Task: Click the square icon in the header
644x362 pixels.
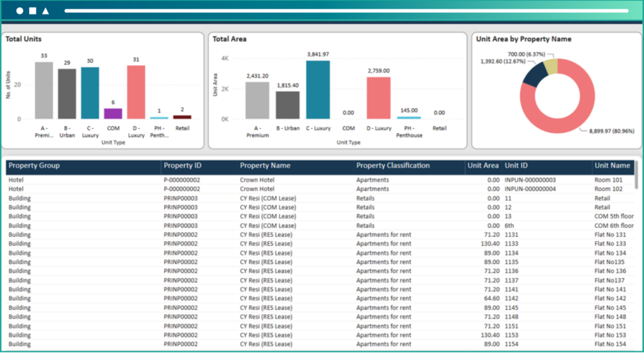Action: [x=32, y=11]
